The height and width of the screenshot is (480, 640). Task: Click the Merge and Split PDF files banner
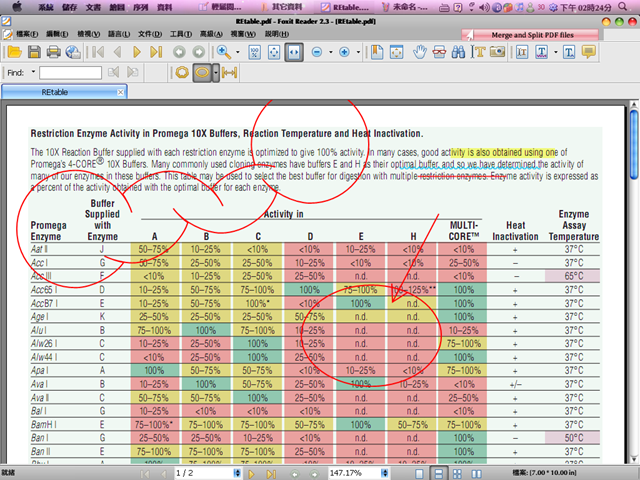[x=530, y=35]
